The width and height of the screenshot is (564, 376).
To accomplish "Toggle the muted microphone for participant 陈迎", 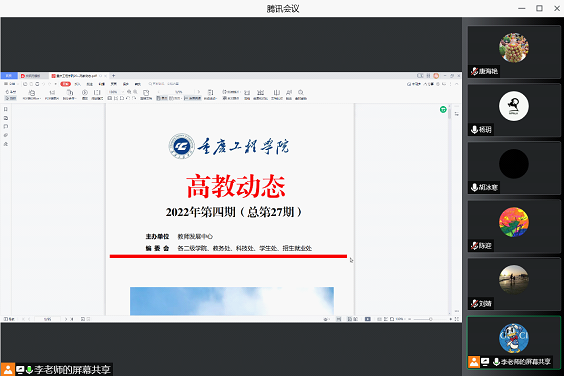I will tap(474, 246).
